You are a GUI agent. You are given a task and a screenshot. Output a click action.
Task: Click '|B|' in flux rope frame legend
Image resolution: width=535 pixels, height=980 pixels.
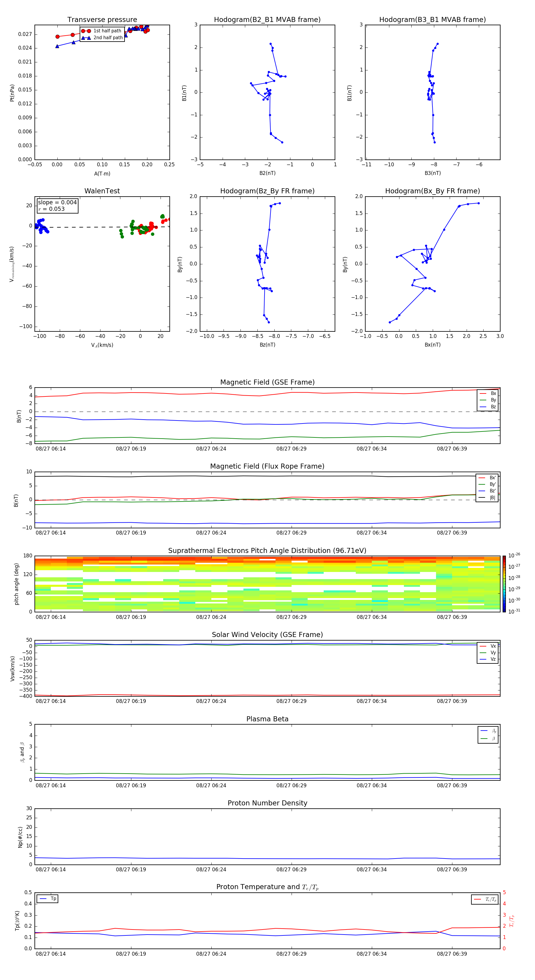[x=493, y=498]
